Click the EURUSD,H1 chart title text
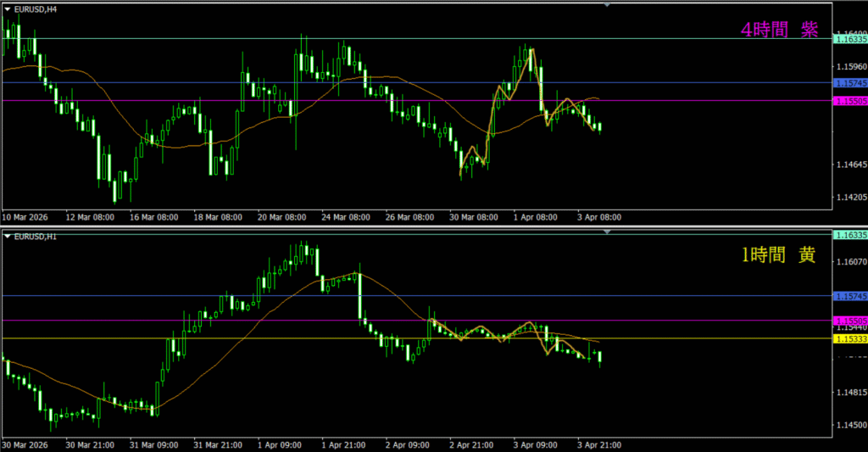The image size is (868, 452). [36, 234]
